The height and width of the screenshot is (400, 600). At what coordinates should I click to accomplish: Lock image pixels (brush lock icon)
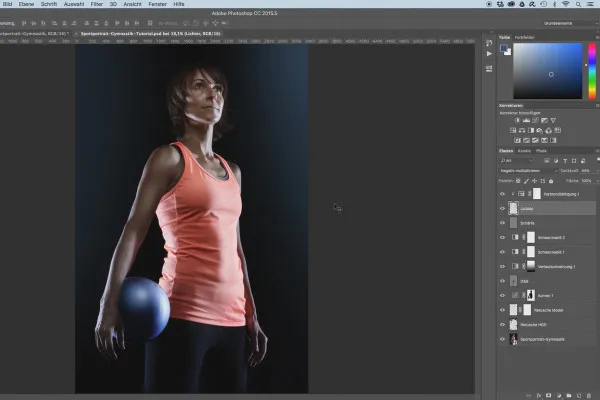point(527,181)
